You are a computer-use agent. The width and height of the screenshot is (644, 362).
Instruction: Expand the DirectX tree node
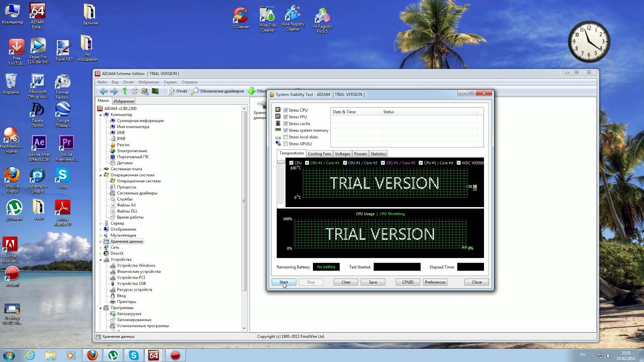[101, 253]
